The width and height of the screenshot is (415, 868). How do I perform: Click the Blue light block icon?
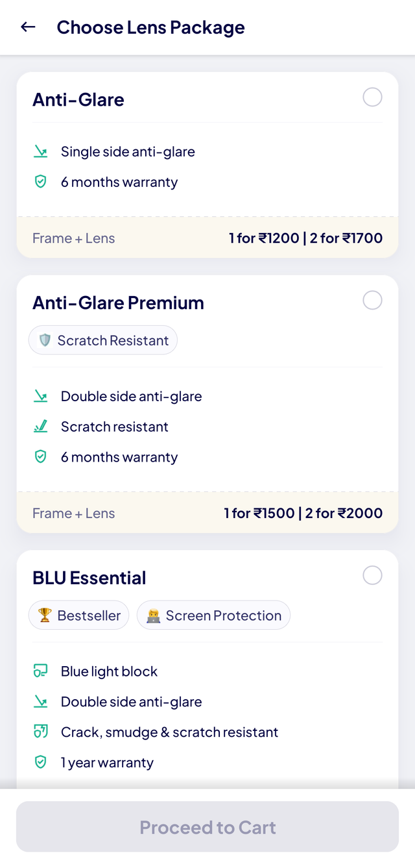point(41,672)
